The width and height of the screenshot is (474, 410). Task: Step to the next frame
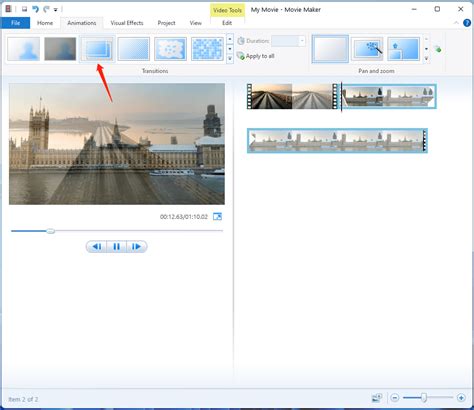(136, 247)
